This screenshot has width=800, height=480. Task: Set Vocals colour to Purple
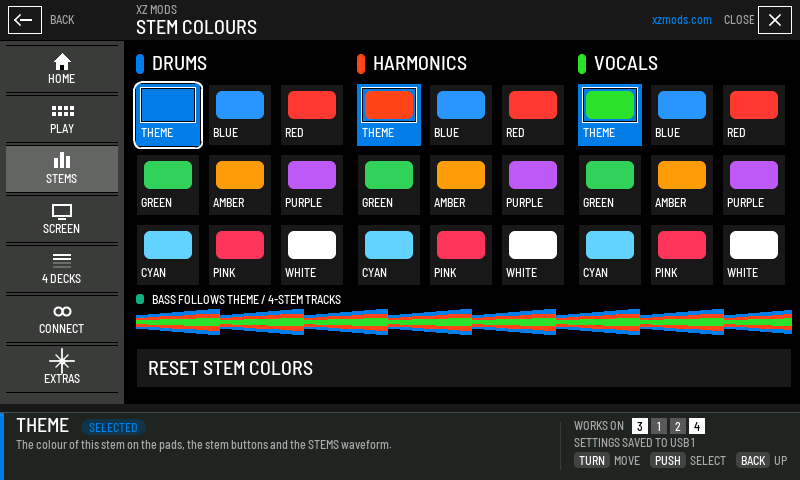754,185
